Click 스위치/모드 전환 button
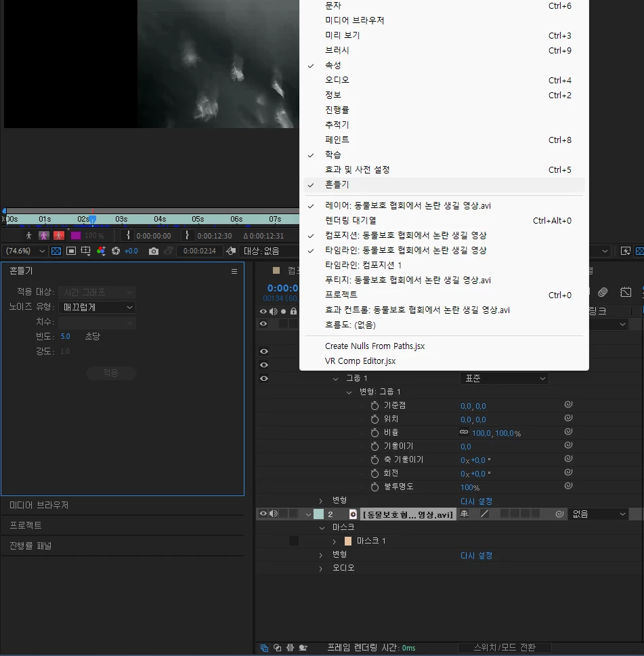This screenshot has height=656, width=644. click(505, 648)
